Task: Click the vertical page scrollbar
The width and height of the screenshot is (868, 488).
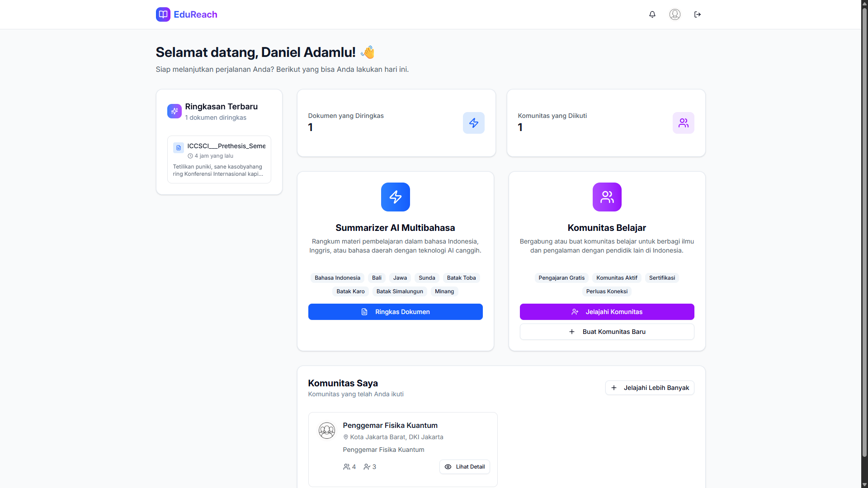Action: pos(864,226)
